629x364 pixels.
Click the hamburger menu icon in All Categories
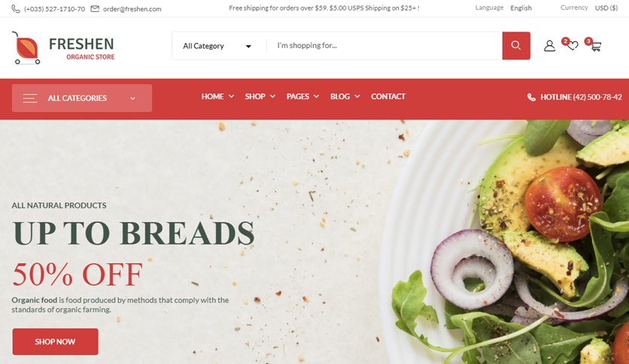click(30, 99)
